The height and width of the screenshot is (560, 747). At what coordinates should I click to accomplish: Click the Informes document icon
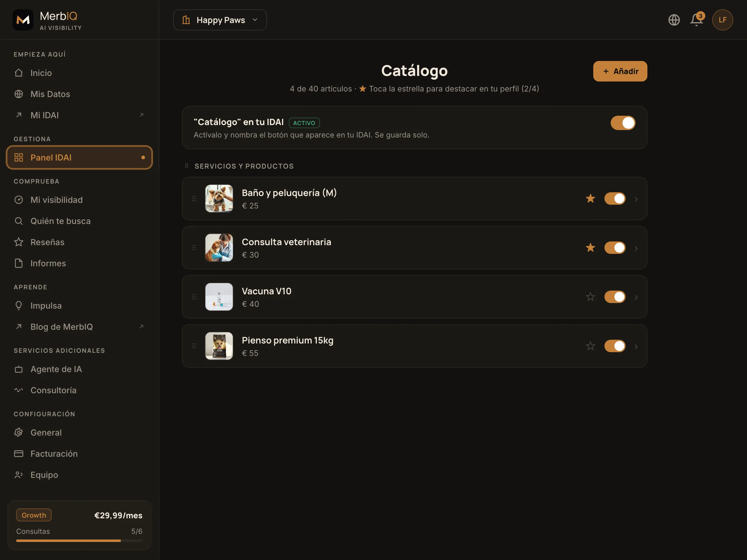pos(19,263)
